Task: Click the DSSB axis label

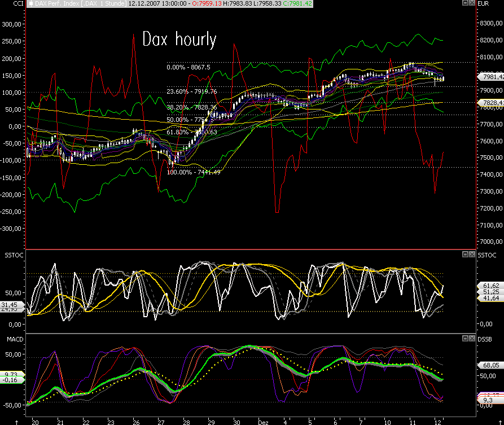Action: point(484,339)
